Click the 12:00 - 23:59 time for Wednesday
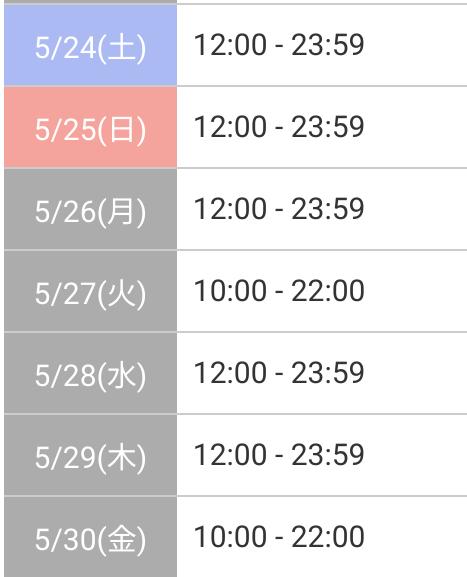Viewport: 467px width, 577px height. click(x=279, y=373)
